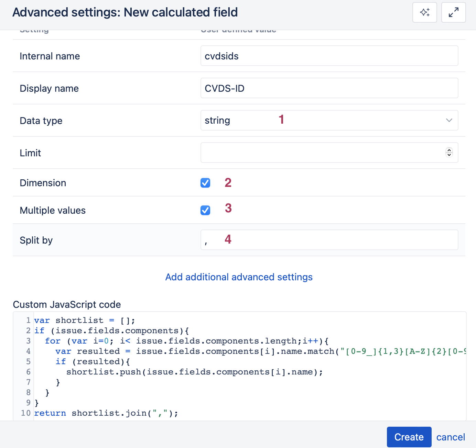Click line number 4 in the code gutter
Image resolution: width=476 pixels, height=448 pixels.
click(x=28, y=351)
